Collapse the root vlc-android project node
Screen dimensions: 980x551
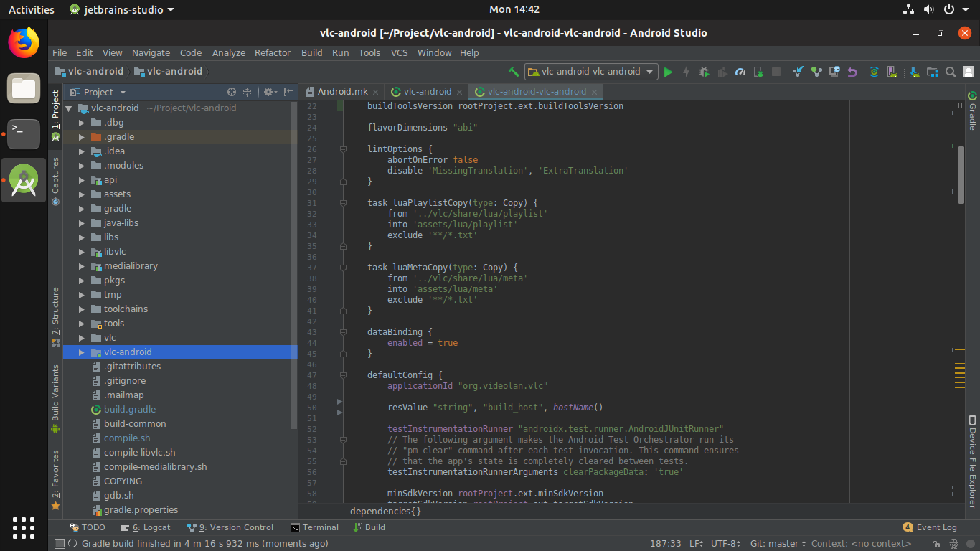(70, 108)
